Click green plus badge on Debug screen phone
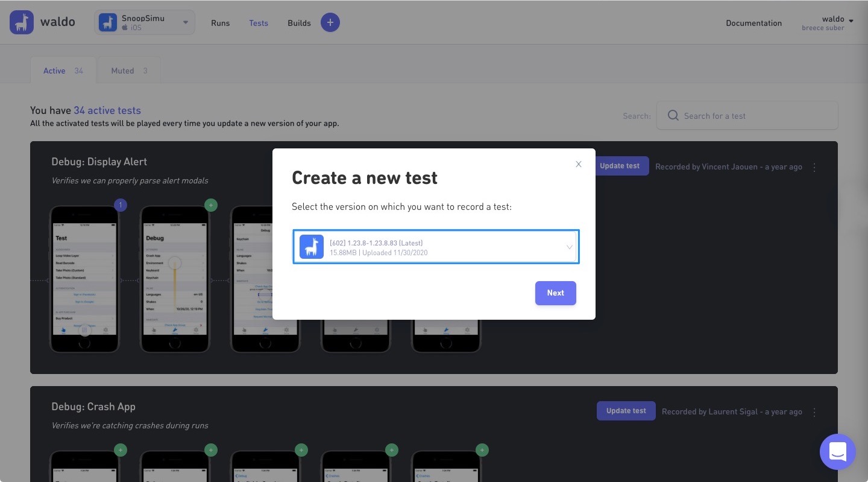The image size is (868, 482). coord(210,205)
